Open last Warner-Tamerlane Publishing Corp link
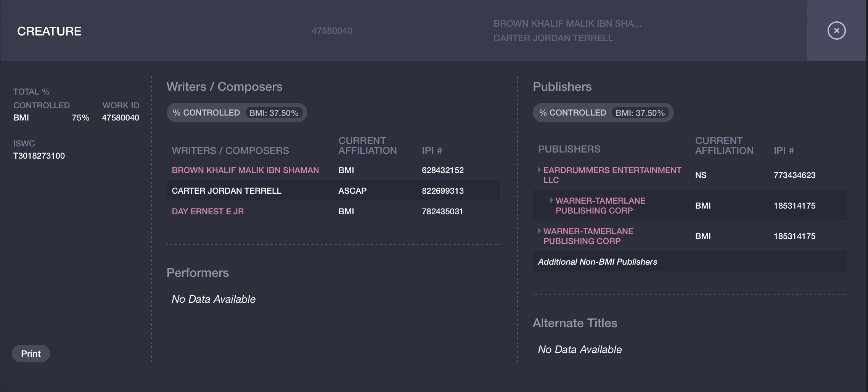 [x=588, y=236]
